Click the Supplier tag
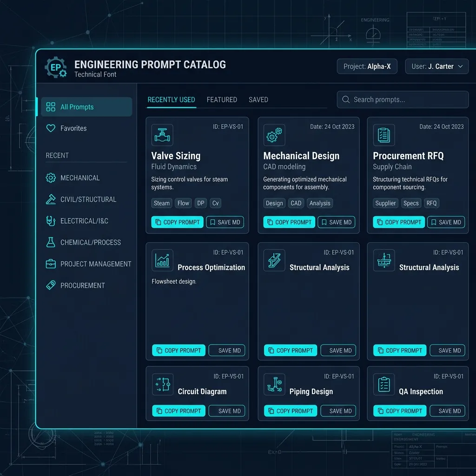The height and width of the screenshot is (476, 476). click(385, 203)
